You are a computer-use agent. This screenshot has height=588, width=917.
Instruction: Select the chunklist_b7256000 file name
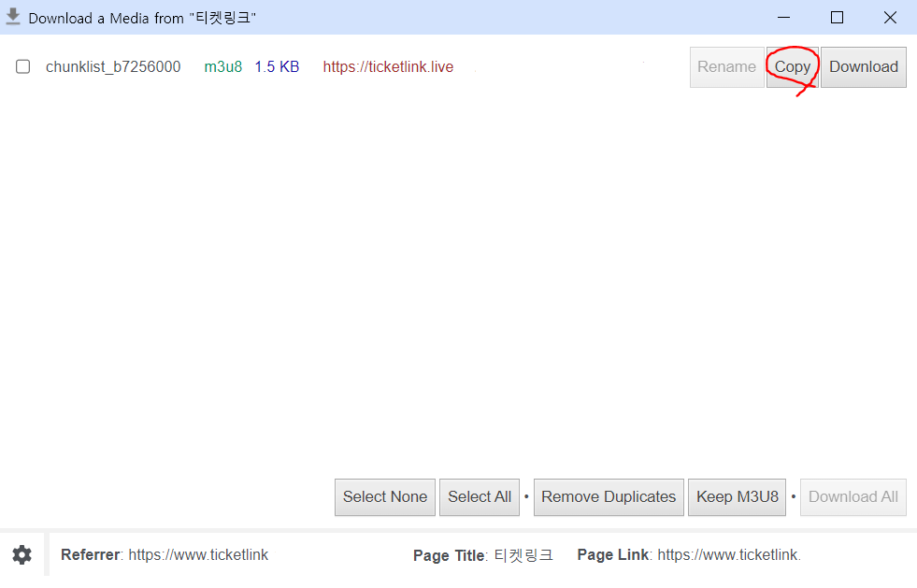113,67
